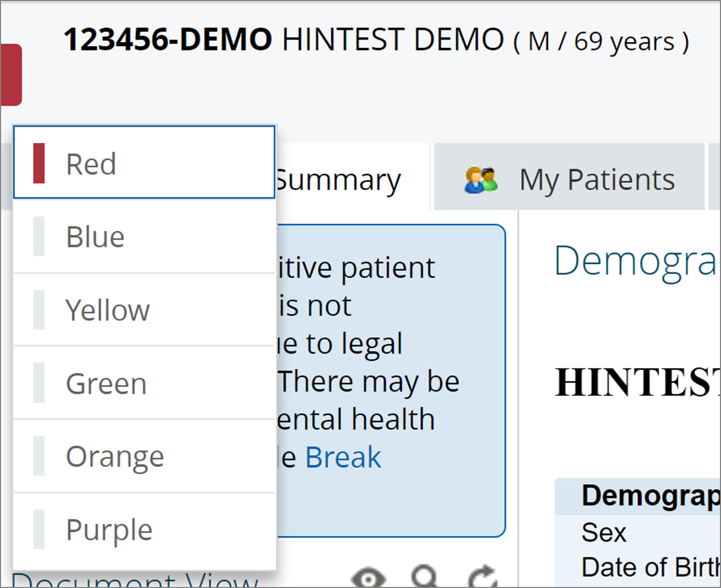Click the My Patients people icon
Screen dimensions: 721x588
pyautogui.click(x=481, y=180)
